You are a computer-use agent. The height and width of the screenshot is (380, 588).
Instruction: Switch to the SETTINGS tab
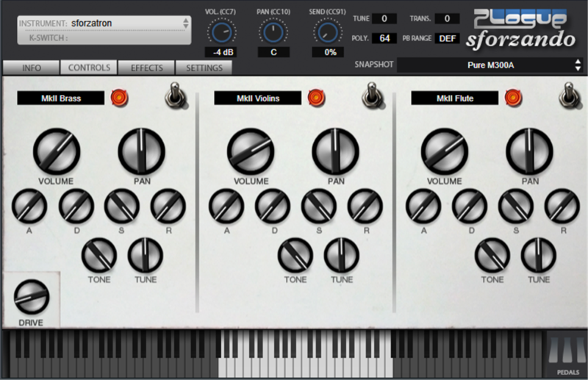click(204, 68)
